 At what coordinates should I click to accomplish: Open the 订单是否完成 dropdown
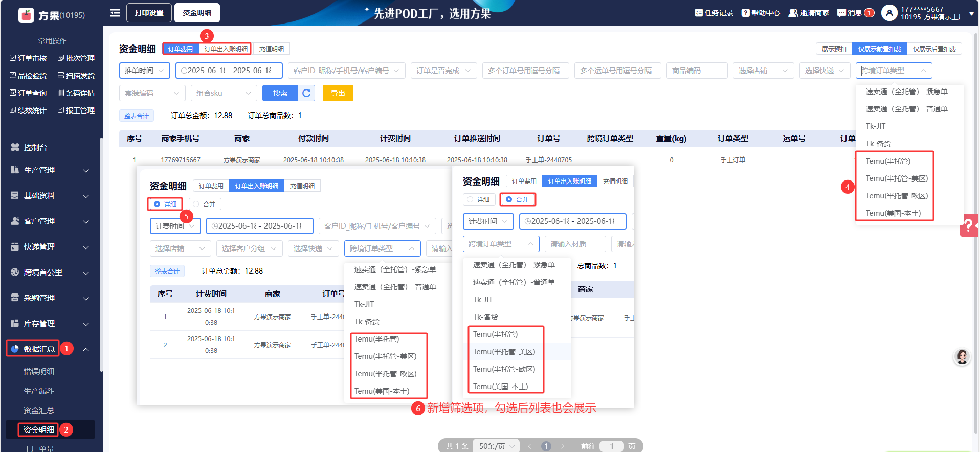(443, 71)
